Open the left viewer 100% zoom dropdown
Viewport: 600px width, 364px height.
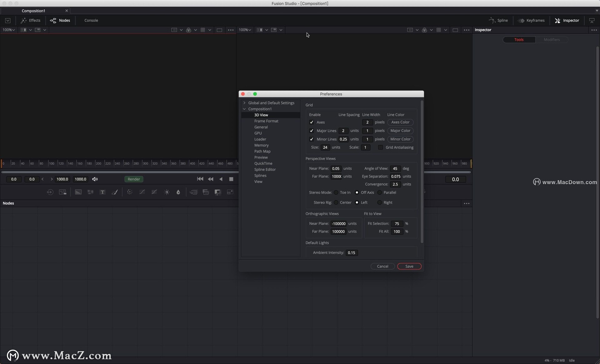pyautogui.click(x=9, y=30)
